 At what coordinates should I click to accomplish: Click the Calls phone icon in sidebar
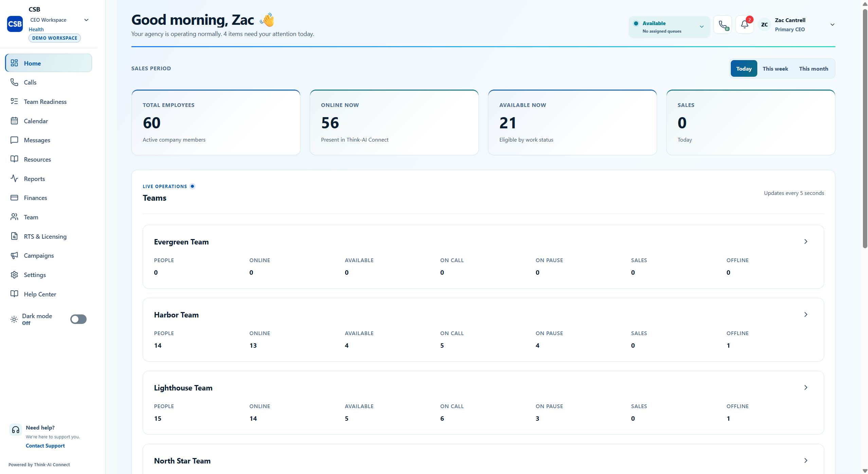(x=14, y=82)
